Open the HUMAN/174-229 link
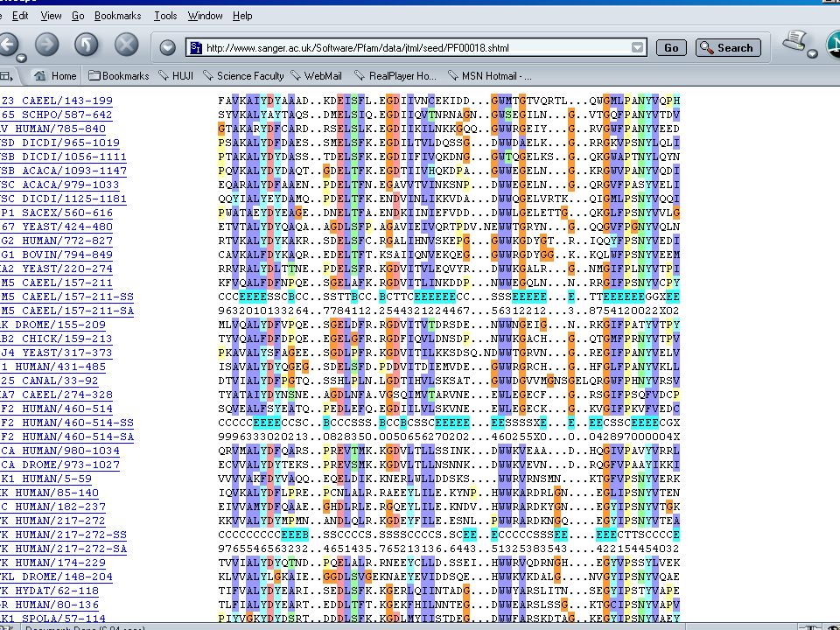This screenshot has height=630, width=840. [x=53, y=563]
